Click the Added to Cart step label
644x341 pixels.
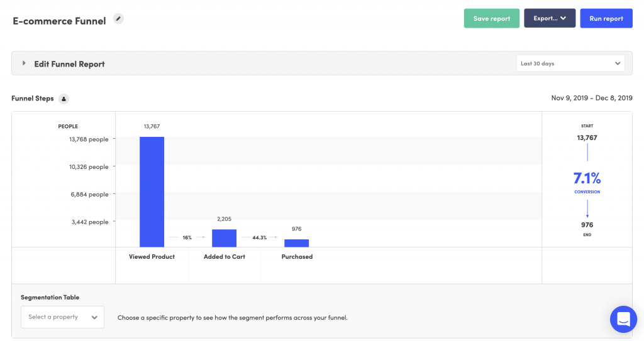point(225,257)
